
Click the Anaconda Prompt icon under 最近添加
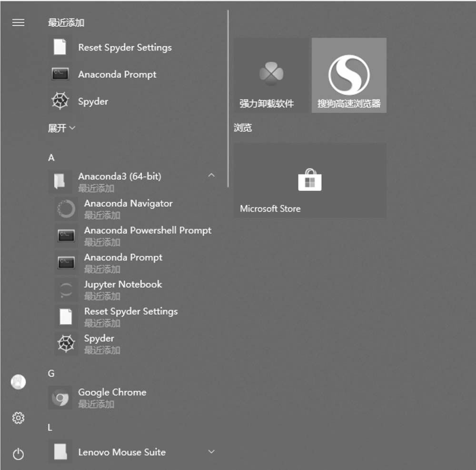60,74
